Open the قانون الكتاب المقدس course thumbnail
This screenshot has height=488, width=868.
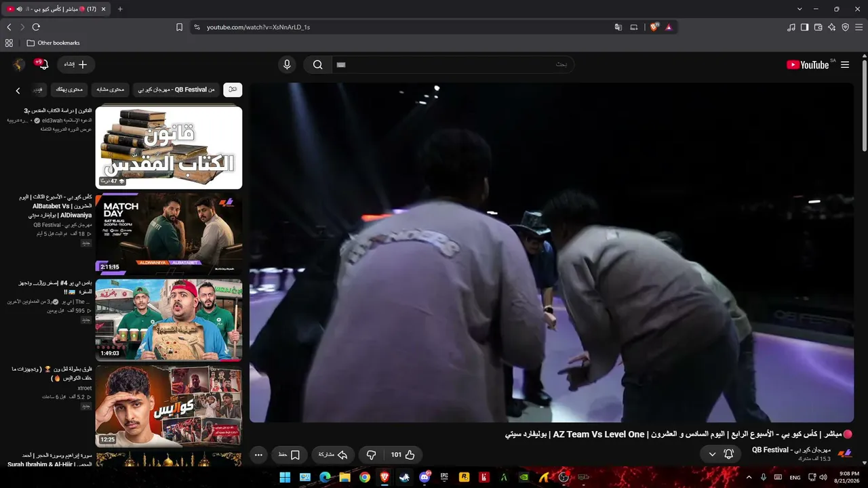click(169, 148)
